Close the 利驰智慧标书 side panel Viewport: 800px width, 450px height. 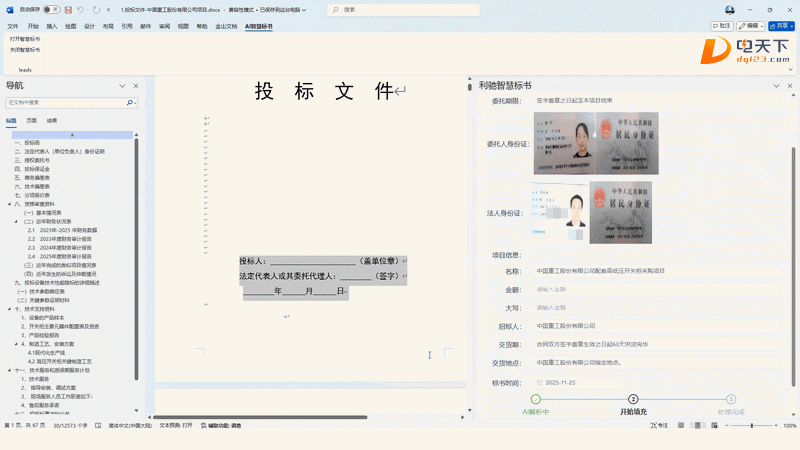point(790,86)
